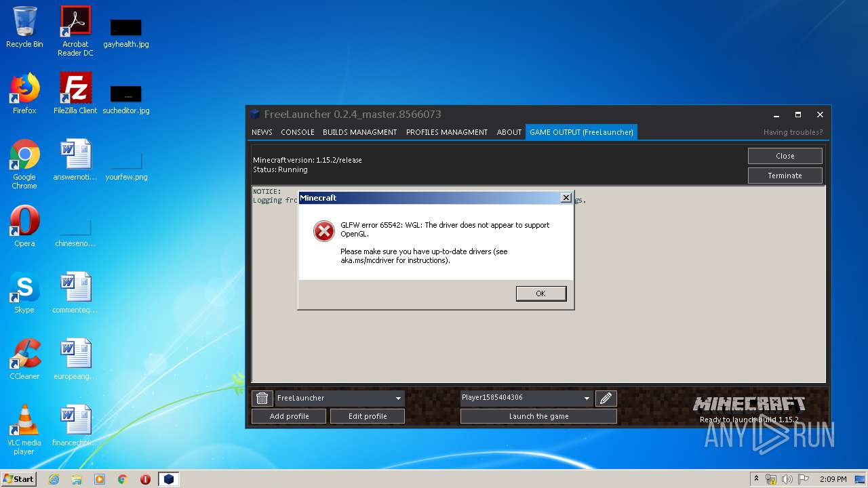
Task: Select Google Chrome desktop shortcut
Action: [24, 164]
